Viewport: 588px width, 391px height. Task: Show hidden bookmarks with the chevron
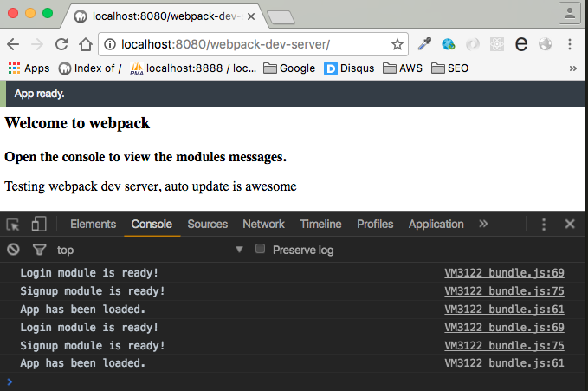573,68
